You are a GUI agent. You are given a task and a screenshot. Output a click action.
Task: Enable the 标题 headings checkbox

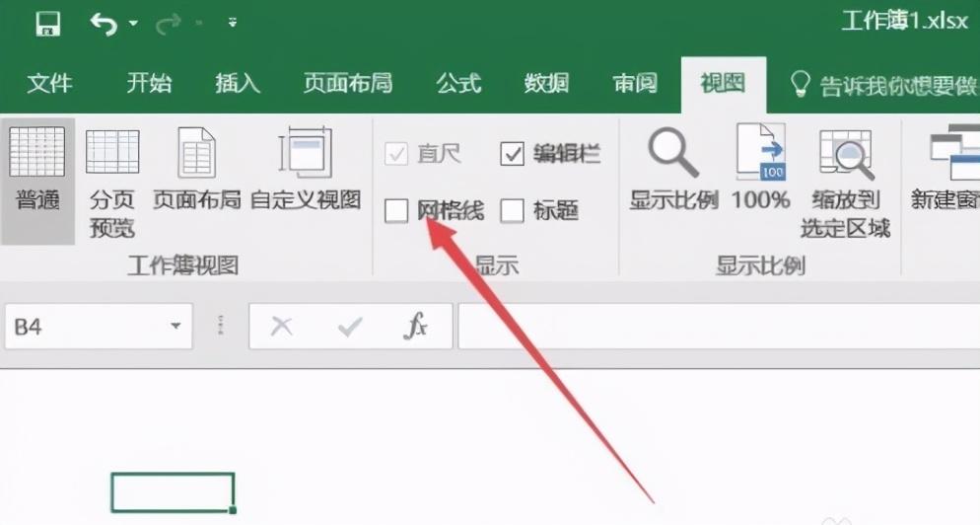click(x=512, y=211)
